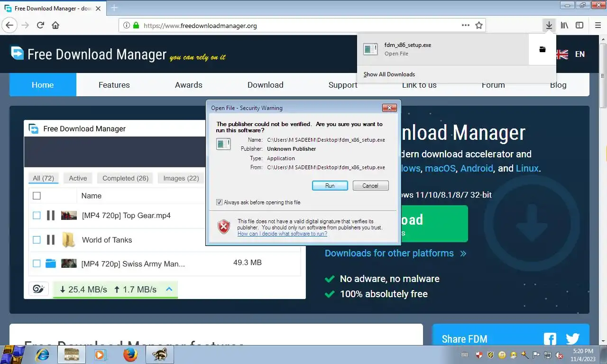
Task: Click the macOS platform link
Action: click(x=440, y=168)
